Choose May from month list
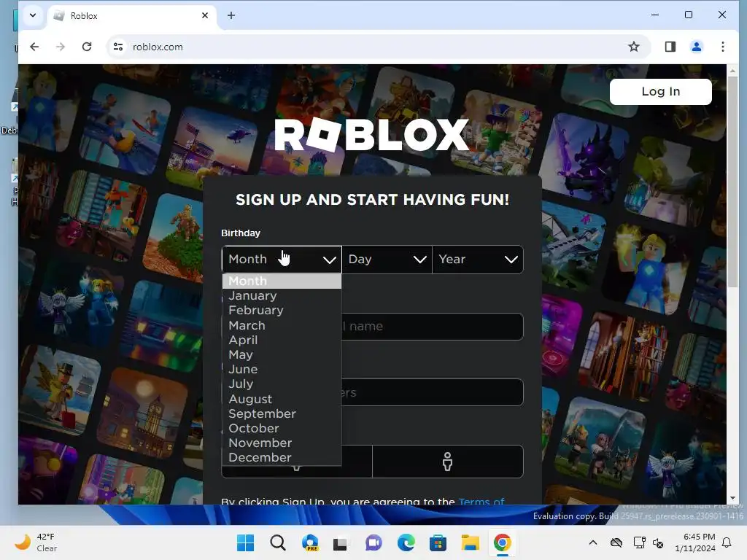This screenshot has height=560, width=747. click(x=282, y=355)
